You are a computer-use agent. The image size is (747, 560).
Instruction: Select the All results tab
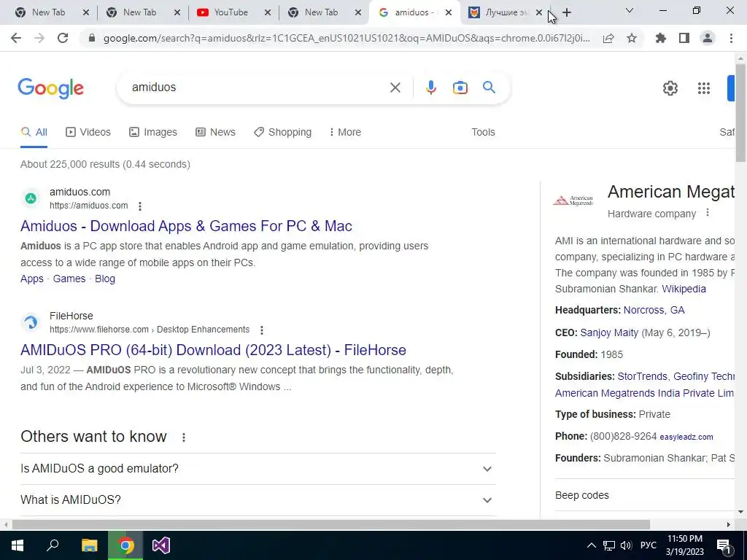click(34, 132)
